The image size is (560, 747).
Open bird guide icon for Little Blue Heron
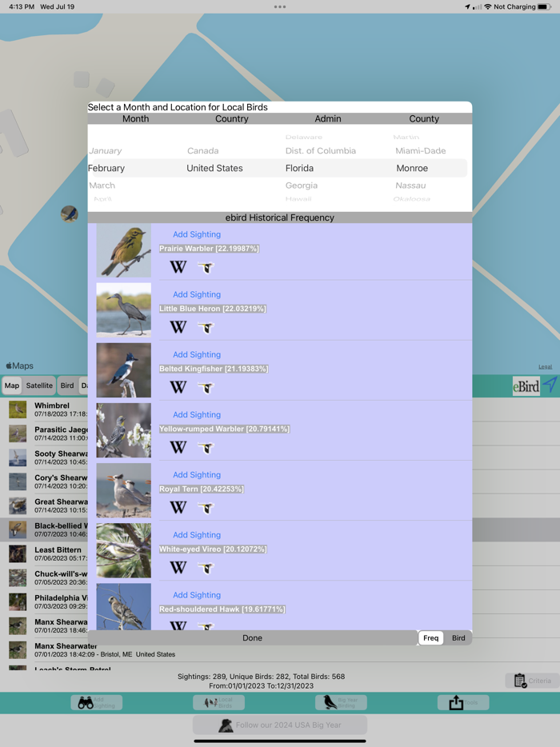click(x=206, y=327)
